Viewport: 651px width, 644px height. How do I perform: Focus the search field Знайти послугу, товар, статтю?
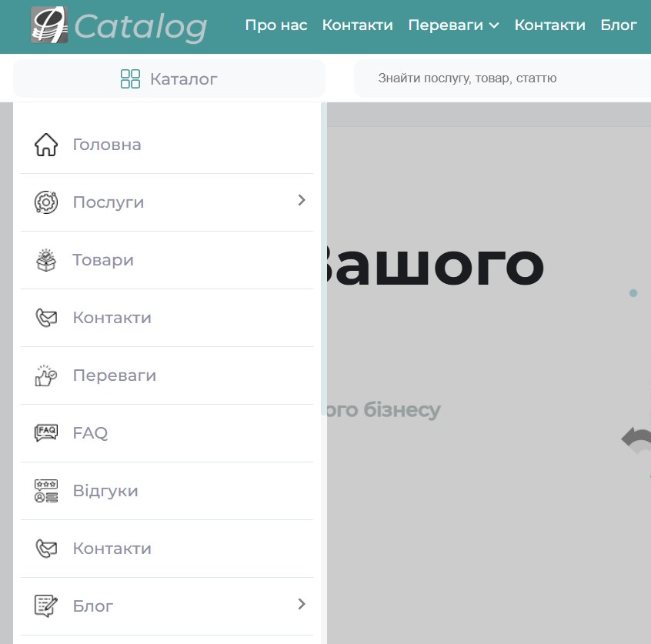click(x=500, y=78)
